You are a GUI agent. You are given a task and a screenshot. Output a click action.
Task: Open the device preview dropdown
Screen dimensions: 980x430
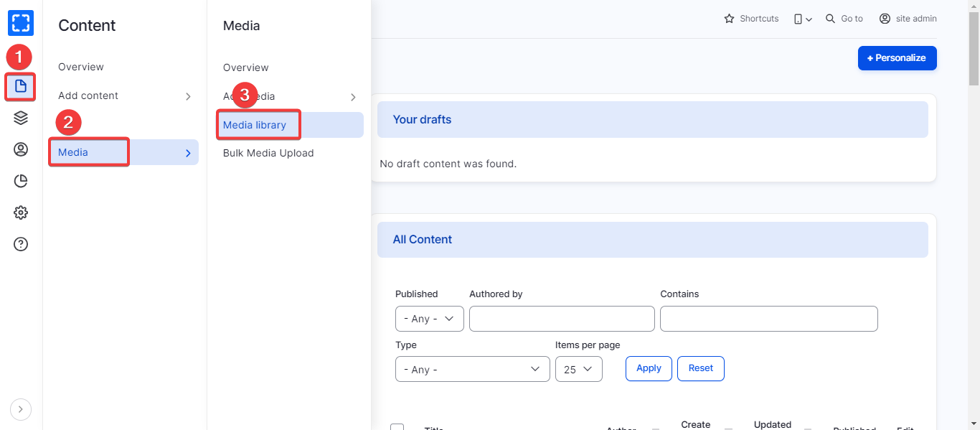(x=803, y=19)
